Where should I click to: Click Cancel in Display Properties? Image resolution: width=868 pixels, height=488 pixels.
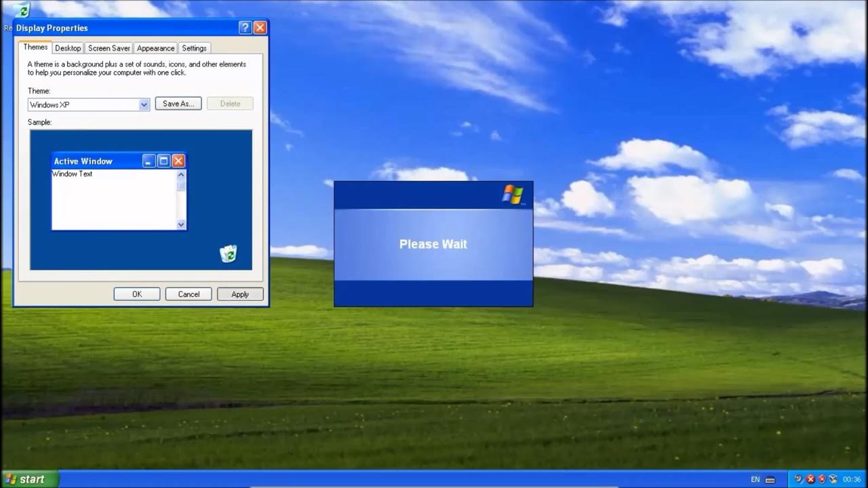tap(189, 294)
